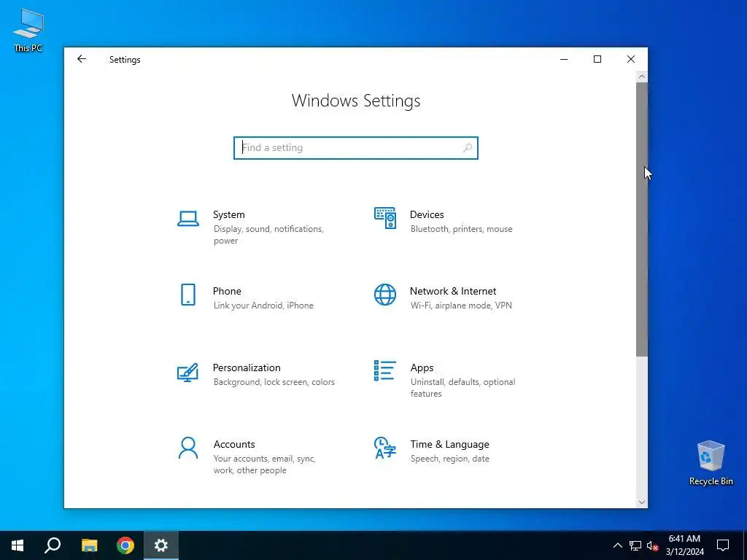This screenshot has width=747, height=560.
Task: Click the Time & Language icon
Action: click(x=385, y=448)
